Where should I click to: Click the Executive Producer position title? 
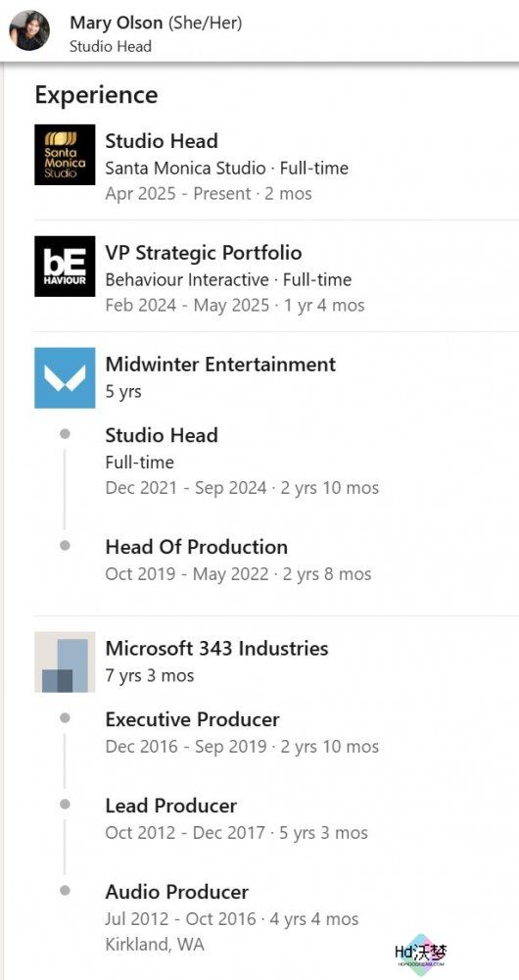pyautogui.click(x=192, y=719)
